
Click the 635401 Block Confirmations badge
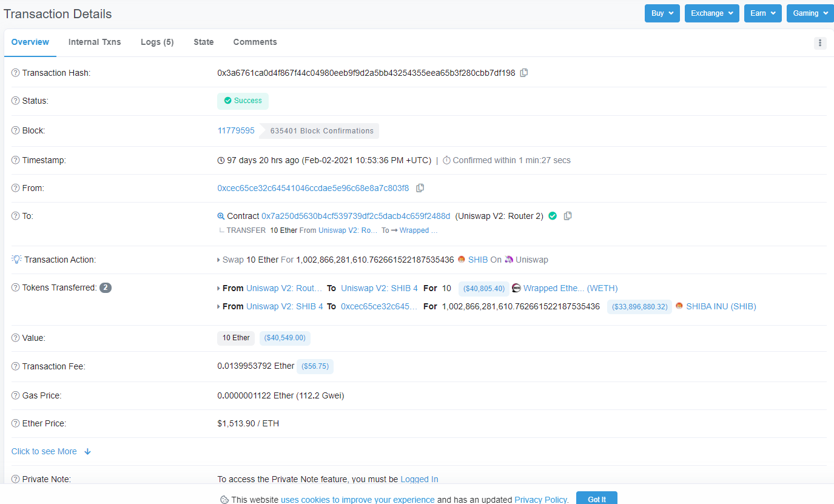tap(319, 130)
